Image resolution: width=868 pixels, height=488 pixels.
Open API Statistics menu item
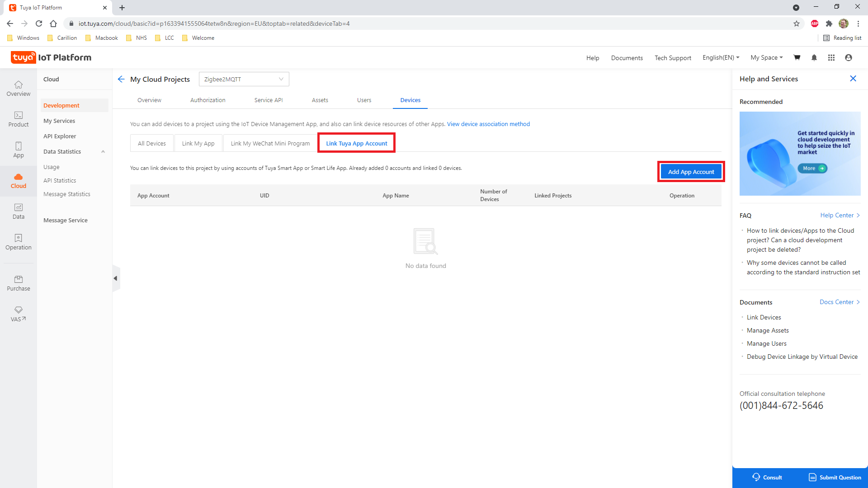60,180
